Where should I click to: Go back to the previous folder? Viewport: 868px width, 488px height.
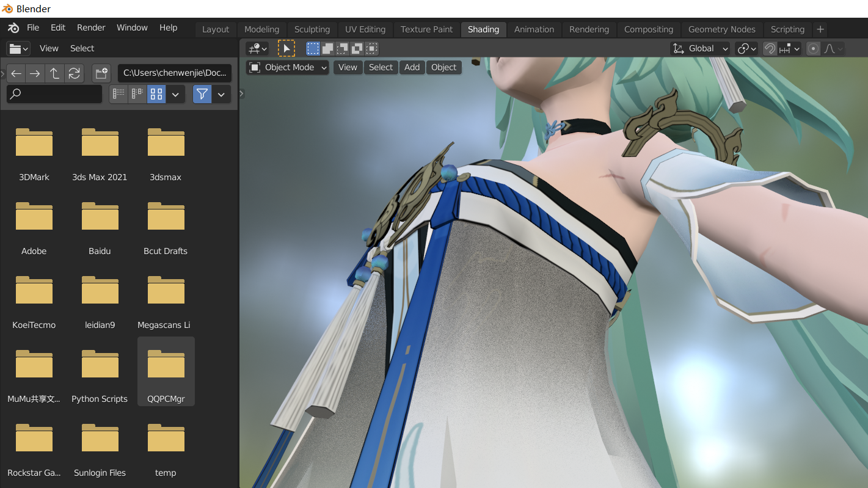point(16,74)
